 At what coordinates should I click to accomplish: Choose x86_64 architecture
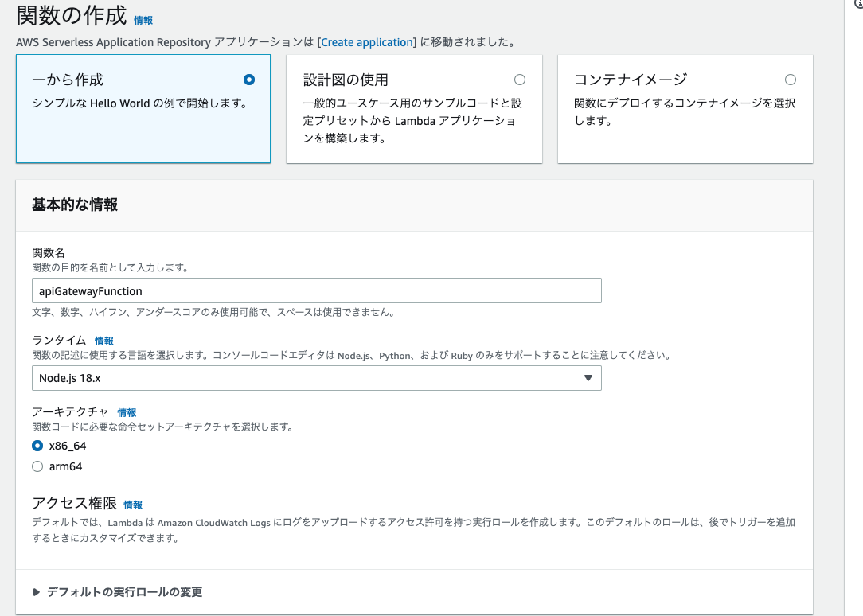coord(37,446)
